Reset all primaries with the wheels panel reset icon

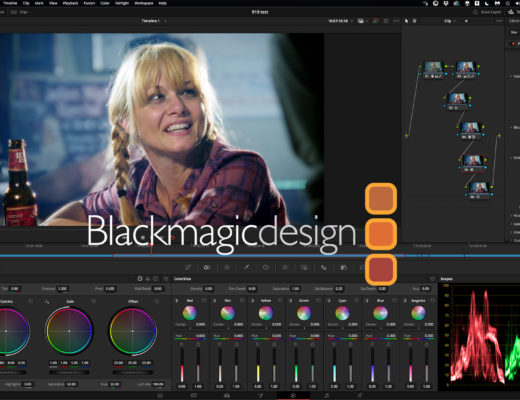(166, 279)
